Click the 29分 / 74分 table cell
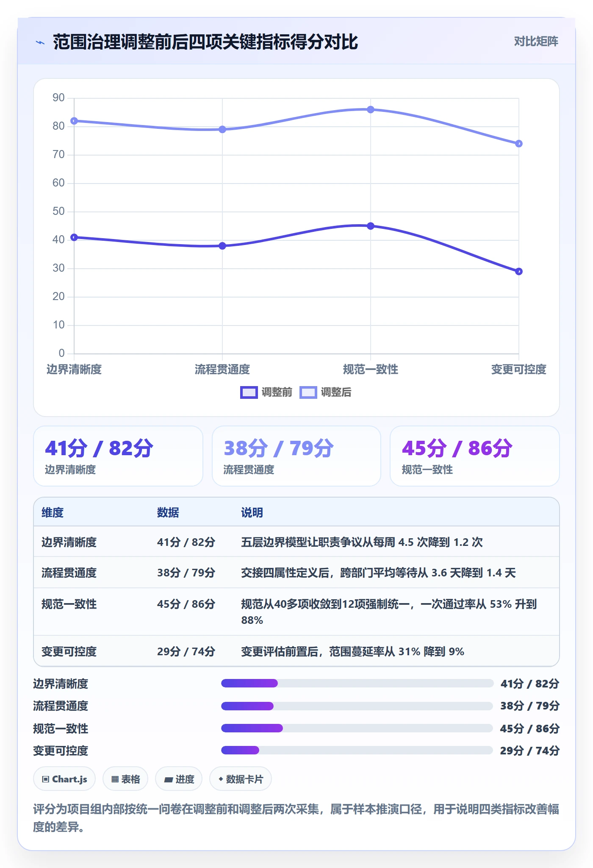This screenshot has width=593, height=868. 186,651
